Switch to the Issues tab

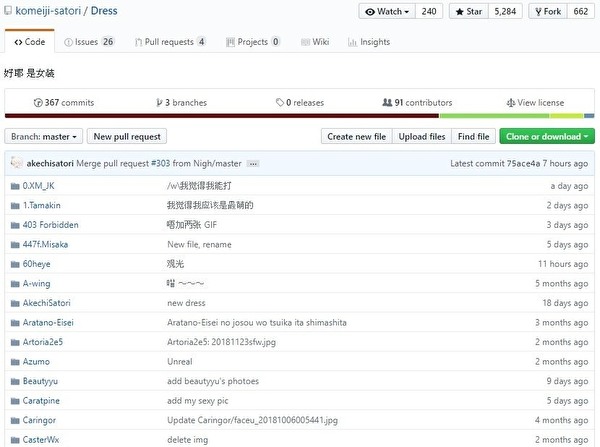88,42
